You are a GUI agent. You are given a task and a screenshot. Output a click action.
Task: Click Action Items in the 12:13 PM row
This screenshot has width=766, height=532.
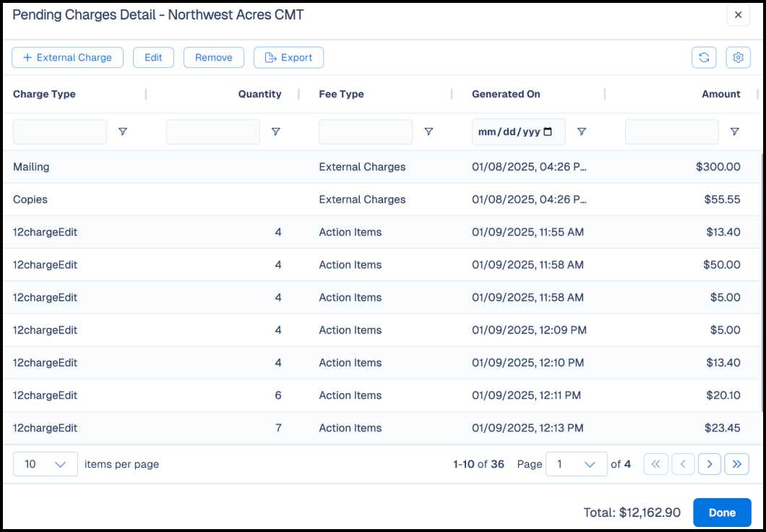(x=350, y=428)
